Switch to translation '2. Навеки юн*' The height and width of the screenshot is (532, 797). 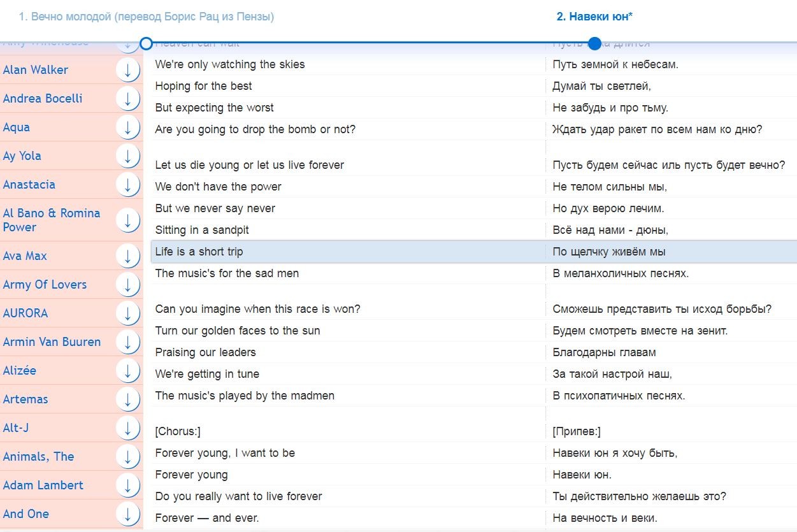click(594, 17)
